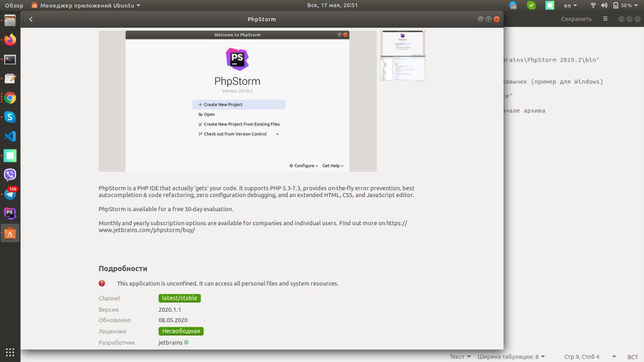Viewport: 644px width, 362px height.
Task: Click the PhpStorm window title text
Action: pos(262,19)
